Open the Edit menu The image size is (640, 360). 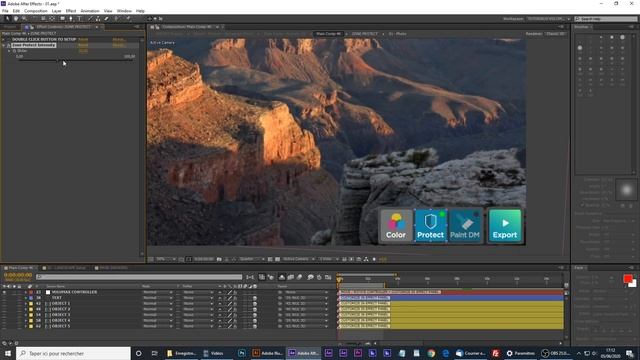click(16, 11)
